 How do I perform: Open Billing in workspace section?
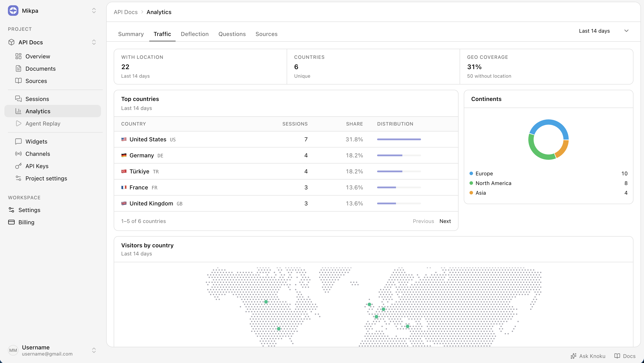pyautogui.click(x=52, y=222)
